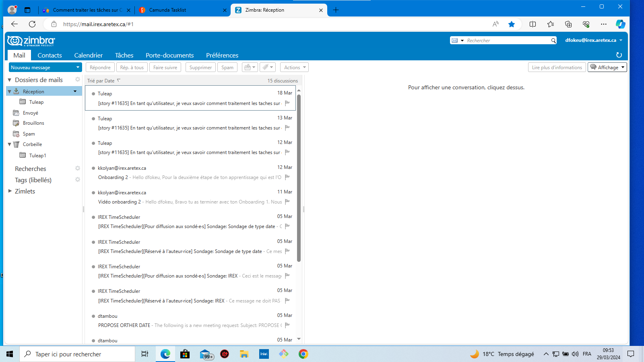Click the Faire suivre button
Screen dimensions: 644x362
pyautogui.click(x=165, y=68)
